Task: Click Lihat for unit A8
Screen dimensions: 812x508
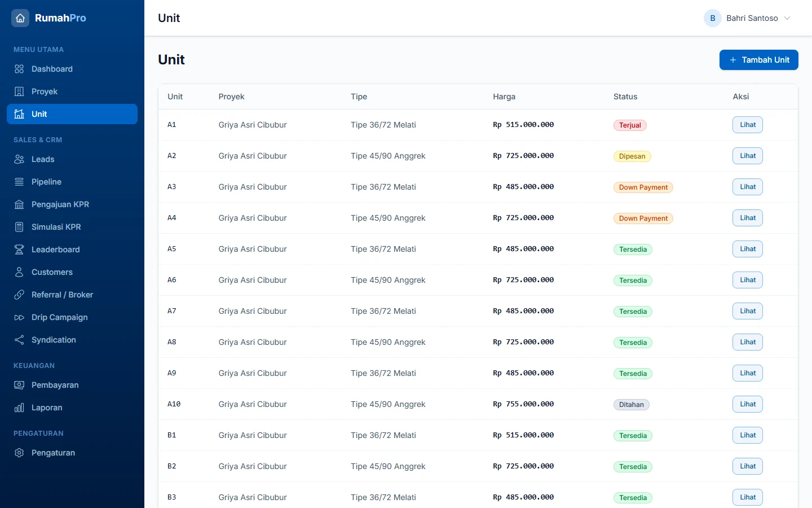Action: 748,342
